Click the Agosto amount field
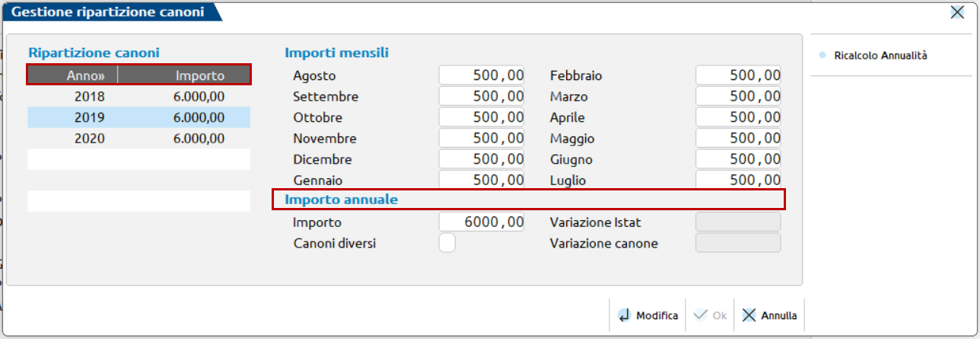 (481, 75)
